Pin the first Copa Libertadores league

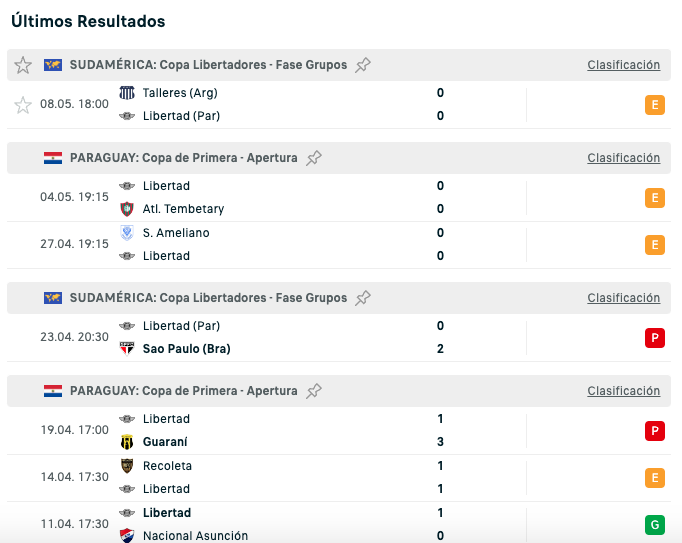[363, 65]
